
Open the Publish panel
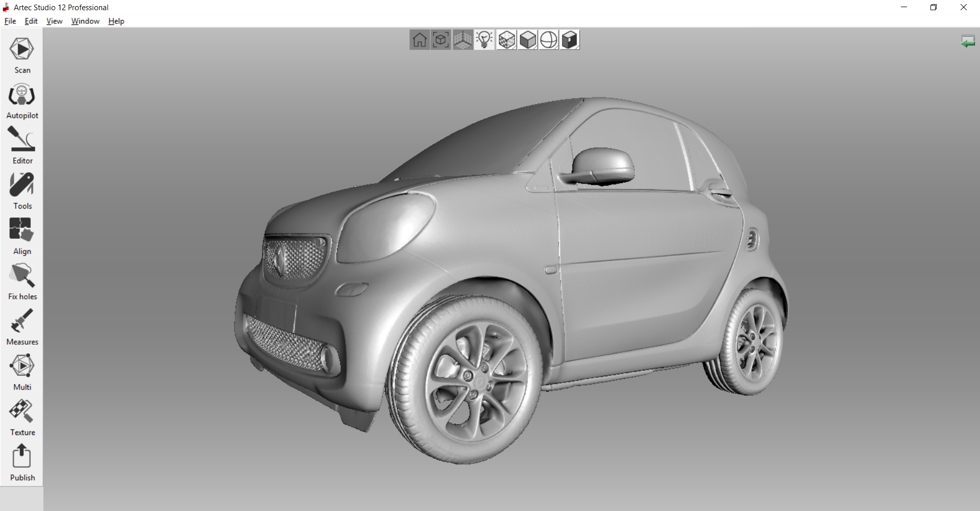pos(21,463)
